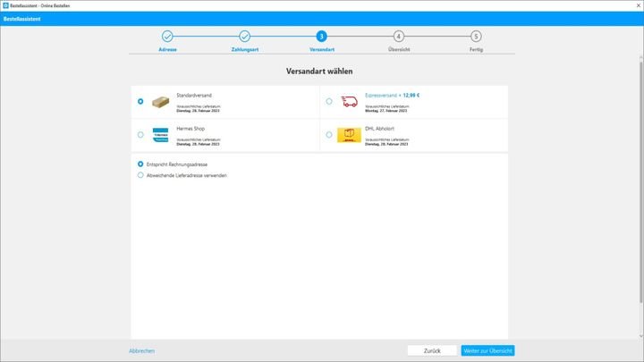Open the Übersicht step label
Screen dimensions: 644x362
coord(399,50)
